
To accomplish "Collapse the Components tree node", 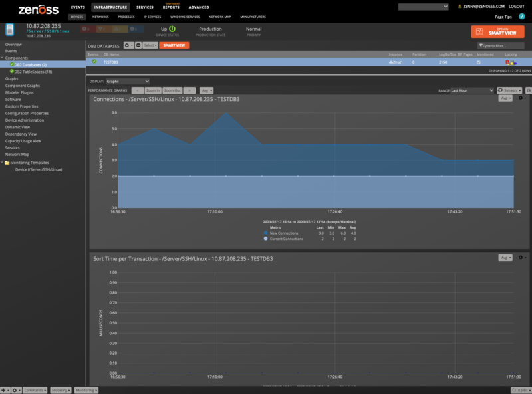I will (2, 58).
